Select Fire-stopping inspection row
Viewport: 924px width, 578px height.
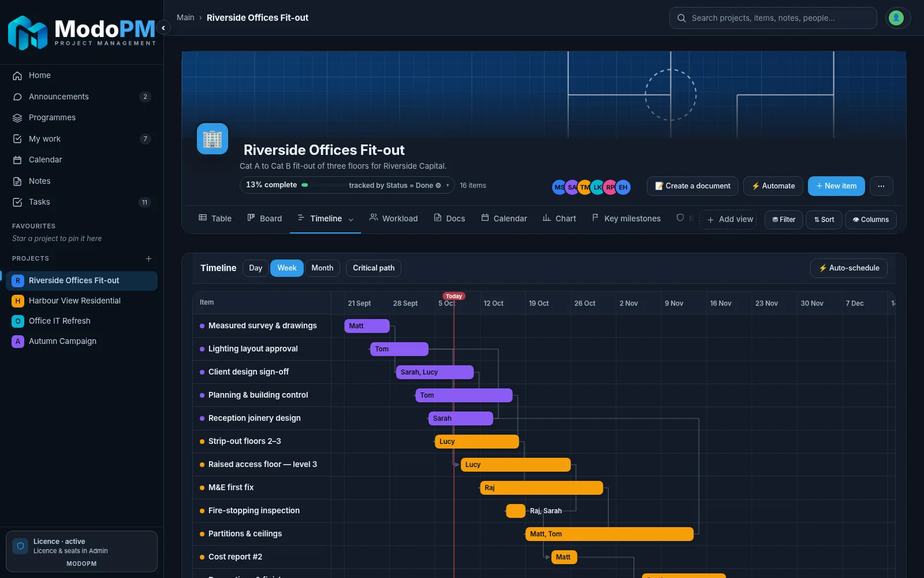point(262,511)
